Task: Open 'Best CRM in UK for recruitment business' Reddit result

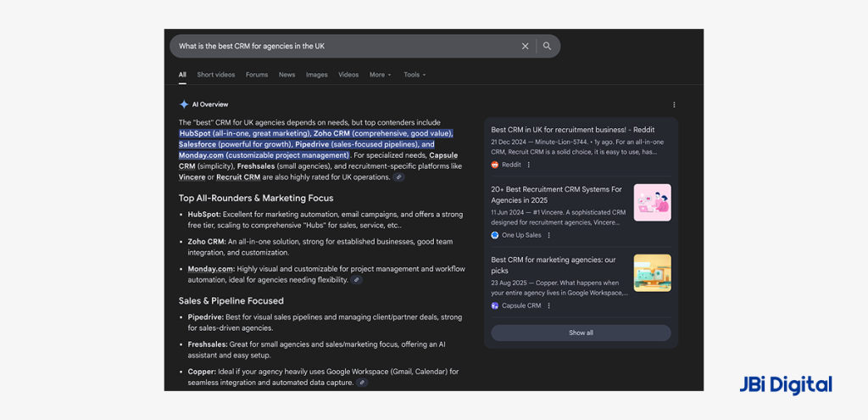Action: tap(573, 130)
